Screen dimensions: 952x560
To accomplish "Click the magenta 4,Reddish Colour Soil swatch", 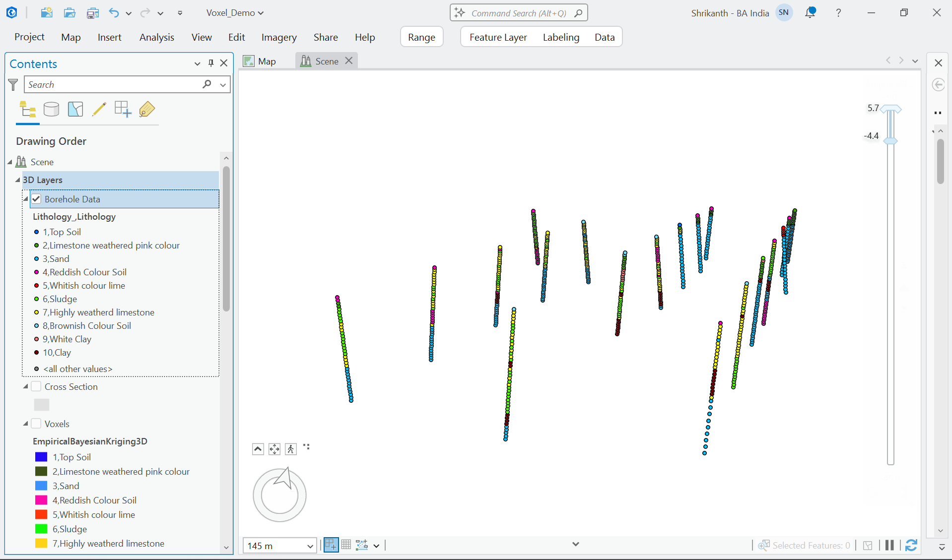I will (x=41, y=500).
